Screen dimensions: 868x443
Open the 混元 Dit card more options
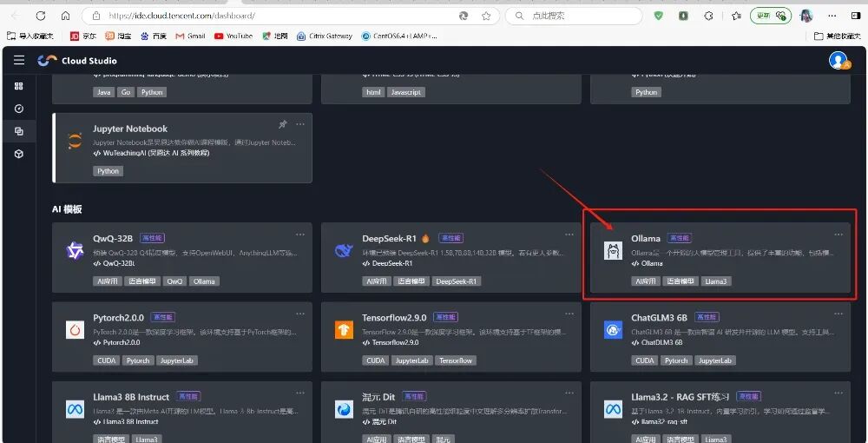click(x=569, y=393)
